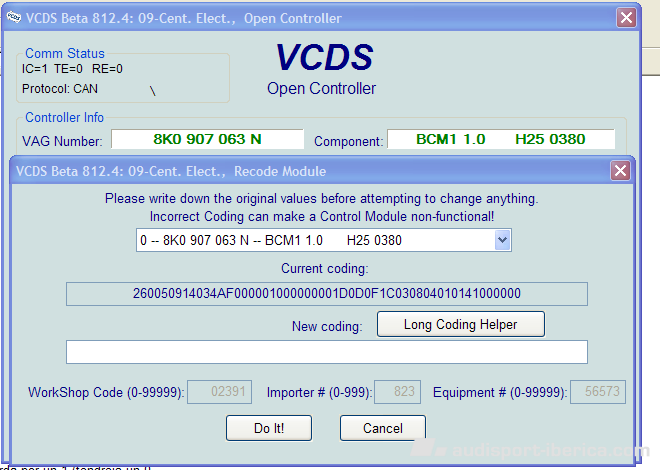Click the Component field BCM1 1.0
This screenshot has height=470, width=660.
tap(501, 139)
